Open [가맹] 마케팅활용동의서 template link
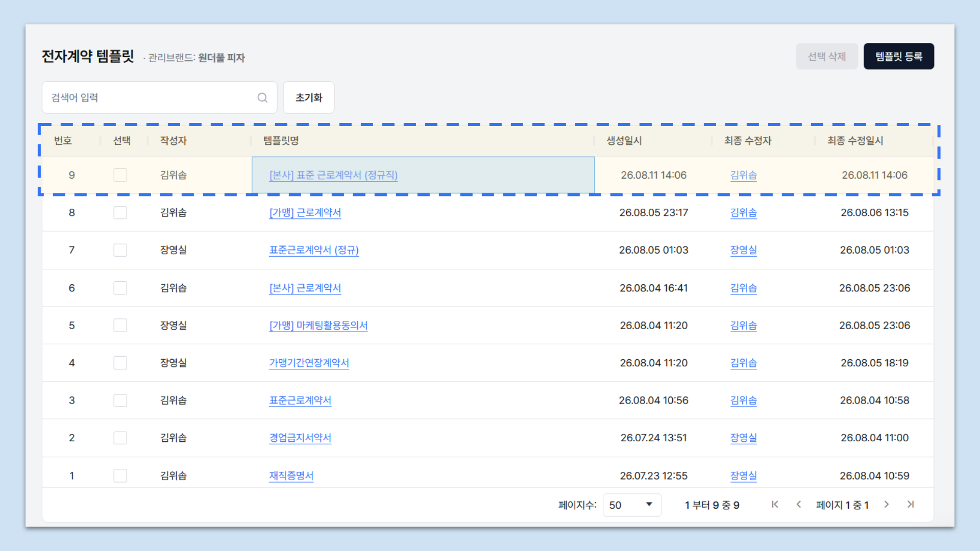980x551 pixels. (x=318, y=325)
